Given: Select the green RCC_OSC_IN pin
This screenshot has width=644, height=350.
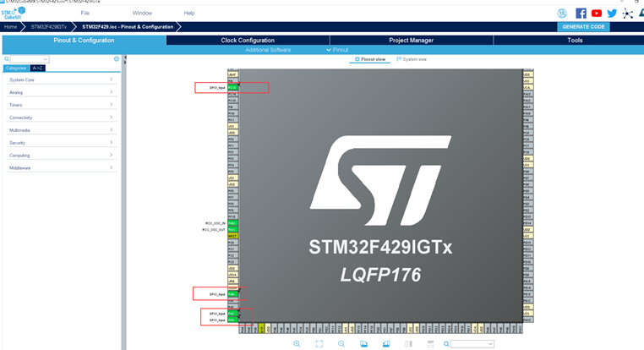Looking at the screenshot, I should [232, 223].
